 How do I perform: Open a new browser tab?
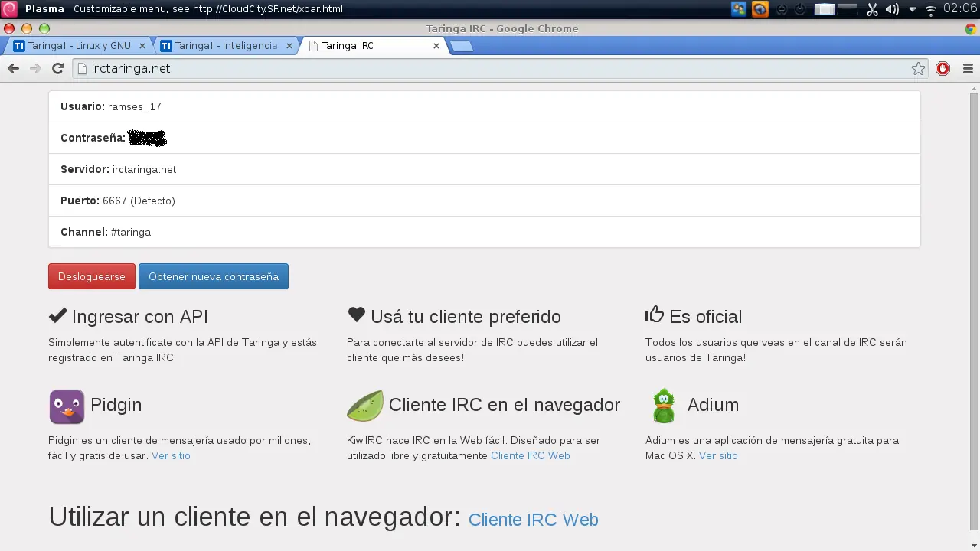coord(462,46)
